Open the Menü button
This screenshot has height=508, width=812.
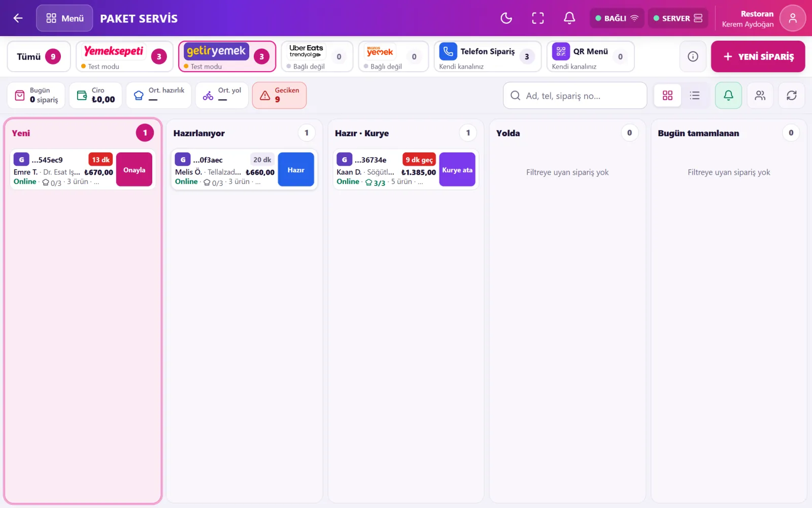point(64,18)
